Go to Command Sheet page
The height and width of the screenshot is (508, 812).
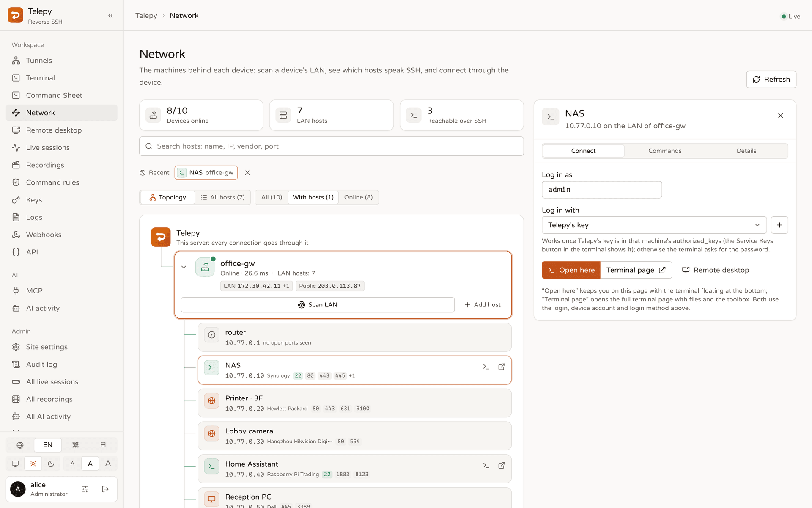62,95
